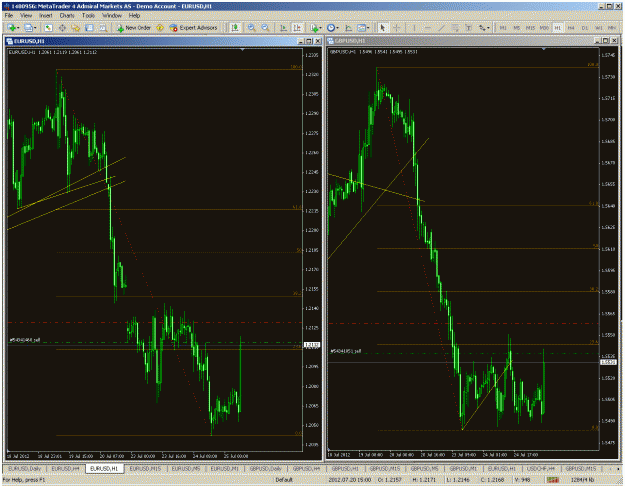Select the Crosshair tool
The image size is (625, 486).
click(x=397, y=28)
